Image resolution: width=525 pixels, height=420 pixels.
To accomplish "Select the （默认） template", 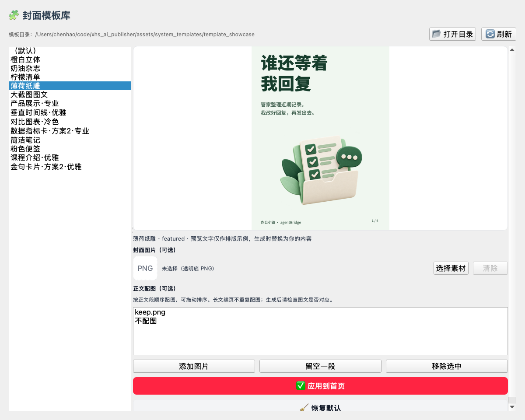I will 70,51.
